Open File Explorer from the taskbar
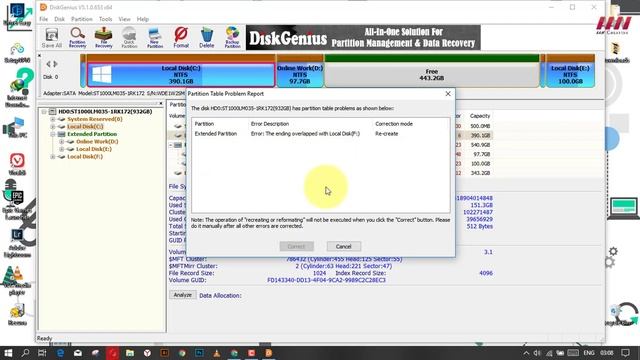 point(130,353)
